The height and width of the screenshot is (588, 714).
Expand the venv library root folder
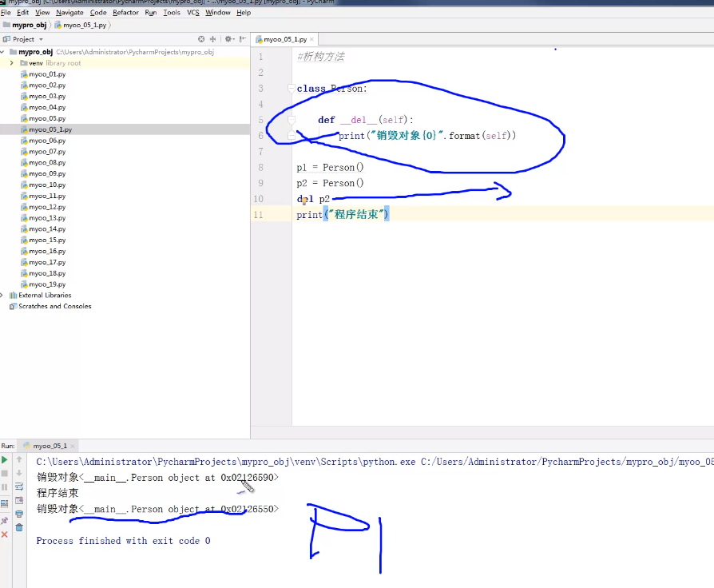click(x=12, y=63)
